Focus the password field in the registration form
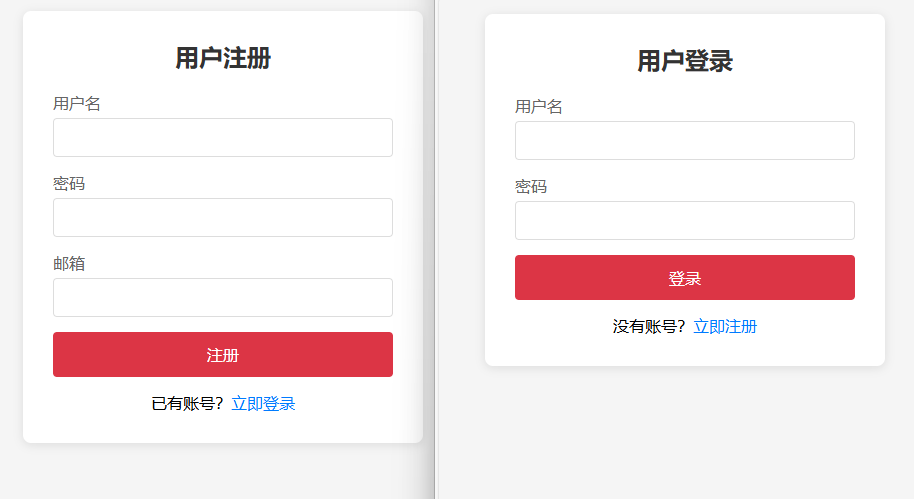Screen dimensions: 914x499 (222, 217)
